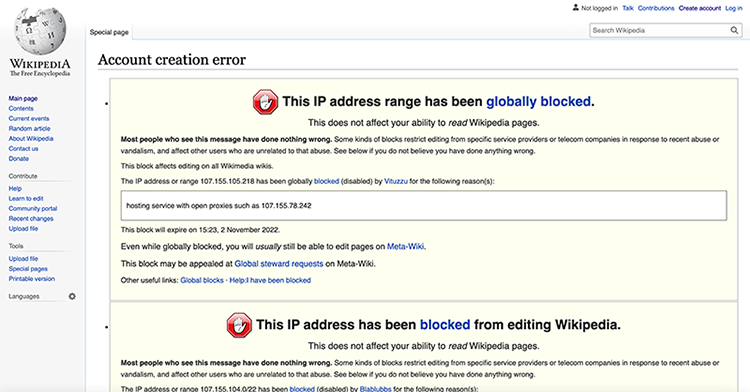Open Help under Contribute
This screenshot has width=750, height=392.
(15, 188)
